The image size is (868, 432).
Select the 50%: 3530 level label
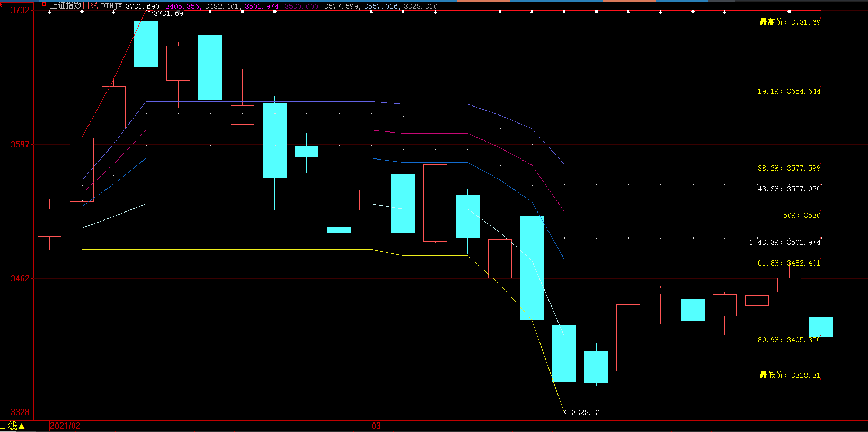coord(802,215)
